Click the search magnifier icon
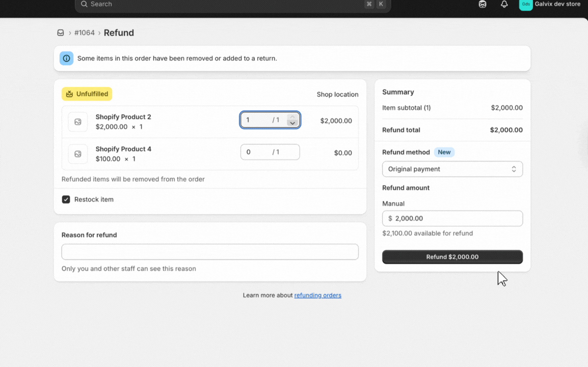 coord(84,4)
